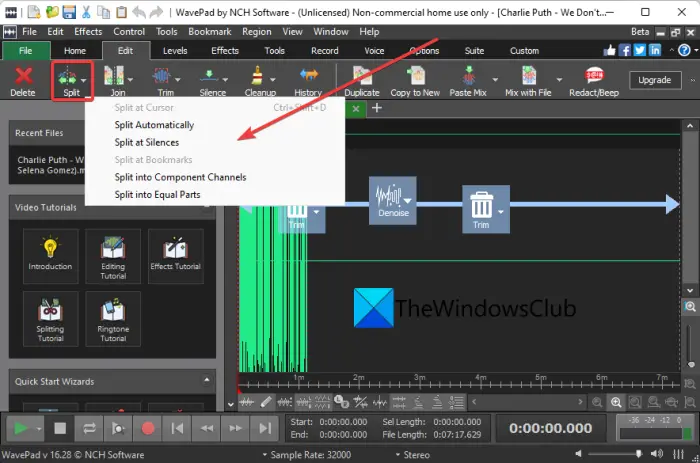Start playback with the green Play button
The image size is (700, 463).
point(20,429)
